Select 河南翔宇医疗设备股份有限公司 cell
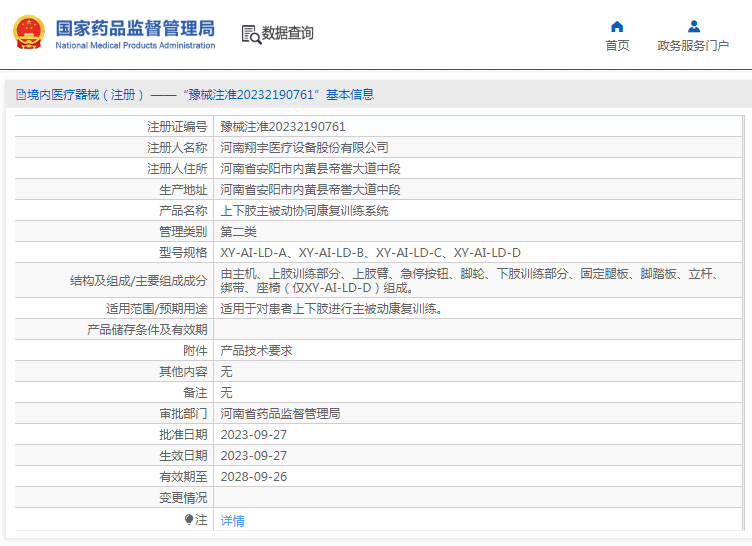 (304, 148)
